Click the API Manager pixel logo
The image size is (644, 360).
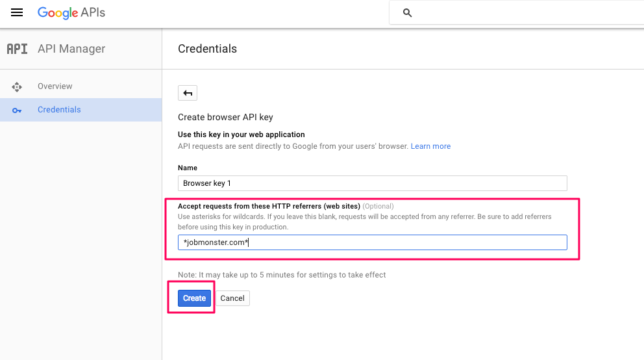coord(18,49)
